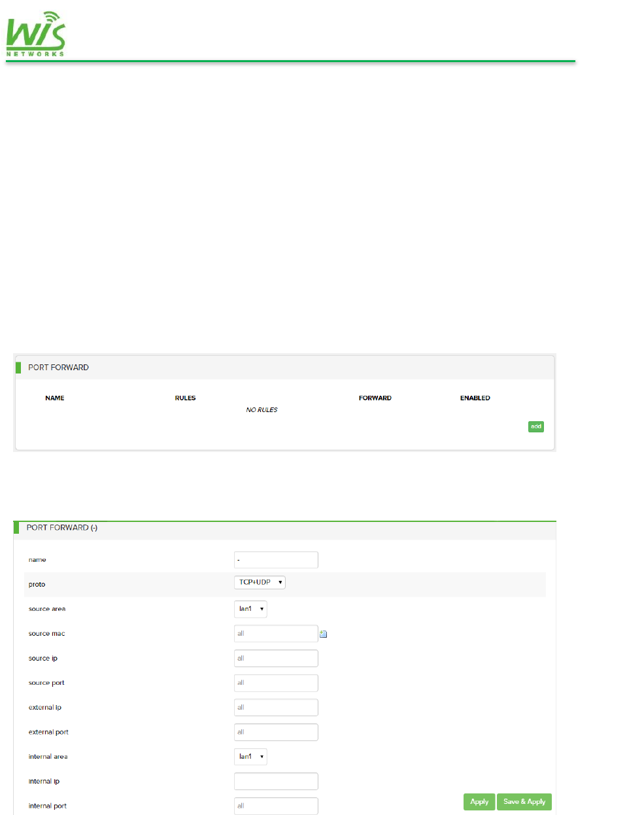The image size is (644, 815).
Task: Click the external port field label
Action: (48, 732)
